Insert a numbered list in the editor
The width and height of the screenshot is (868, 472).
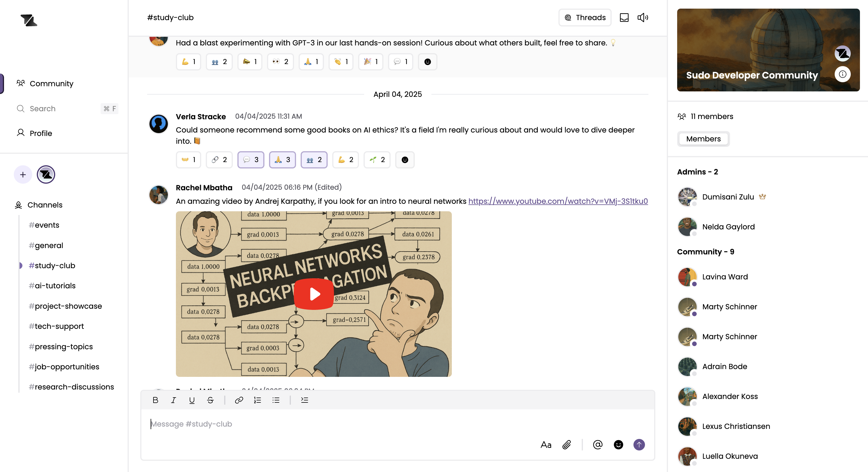point(258,400)
